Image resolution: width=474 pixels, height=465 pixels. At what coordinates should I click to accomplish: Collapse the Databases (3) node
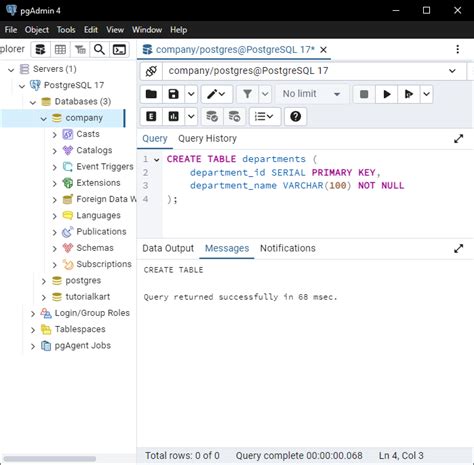point(33,102)
